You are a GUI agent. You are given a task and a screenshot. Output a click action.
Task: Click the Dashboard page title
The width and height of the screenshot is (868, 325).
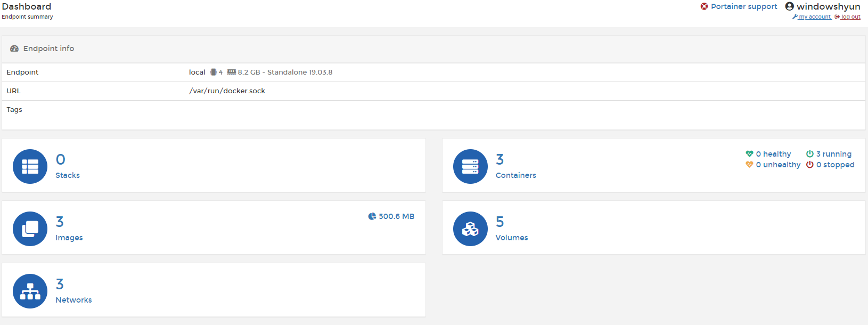pos(27,6)
